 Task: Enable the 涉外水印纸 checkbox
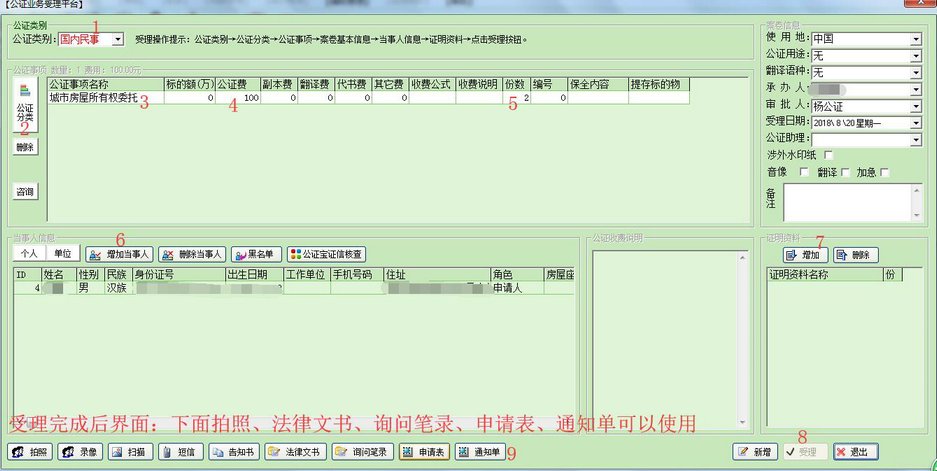click(828, 156)
